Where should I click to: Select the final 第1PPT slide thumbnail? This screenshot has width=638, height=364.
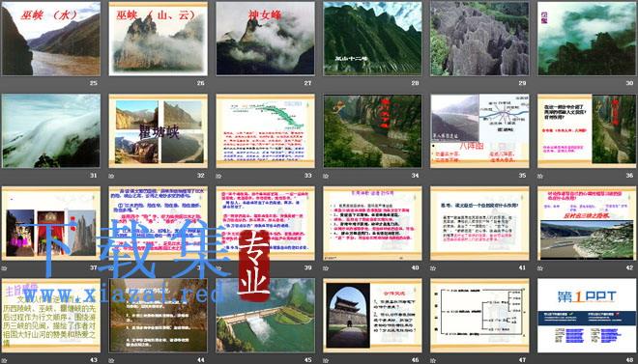(x=587, y=316)
